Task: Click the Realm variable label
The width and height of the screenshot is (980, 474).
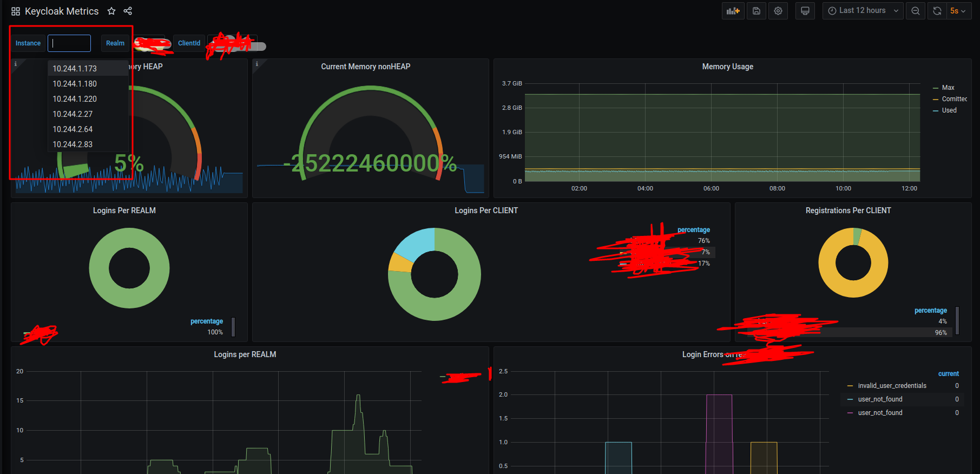Action: [x=115, y=43]
